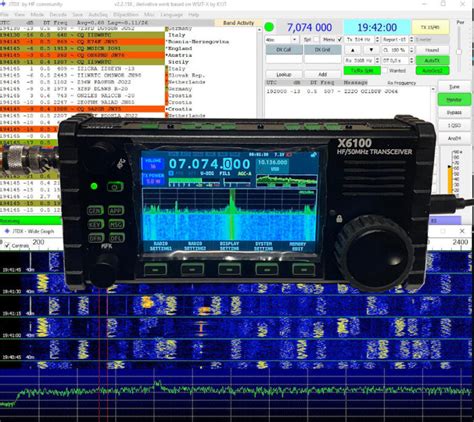Open the Save menu
The image size is (474, 422).
(77, 15)
